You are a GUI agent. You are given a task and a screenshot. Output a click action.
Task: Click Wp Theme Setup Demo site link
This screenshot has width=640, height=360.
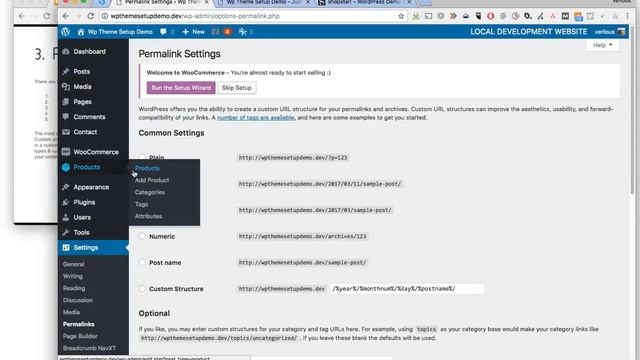[x=115, y=31]
